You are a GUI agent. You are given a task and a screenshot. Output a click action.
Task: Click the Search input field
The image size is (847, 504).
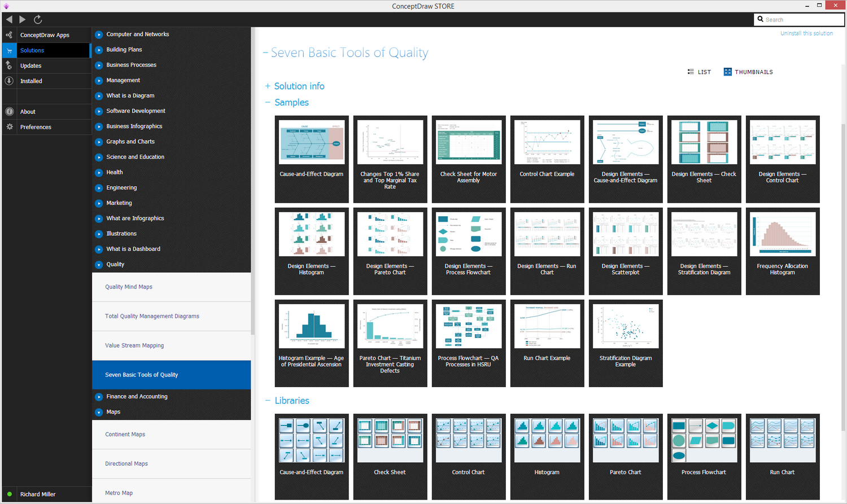tap(799, 19)
